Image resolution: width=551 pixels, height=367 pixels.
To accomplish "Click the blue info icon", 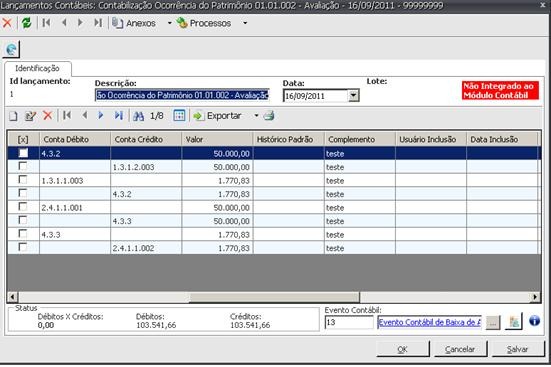I will [x=534, y=321].
